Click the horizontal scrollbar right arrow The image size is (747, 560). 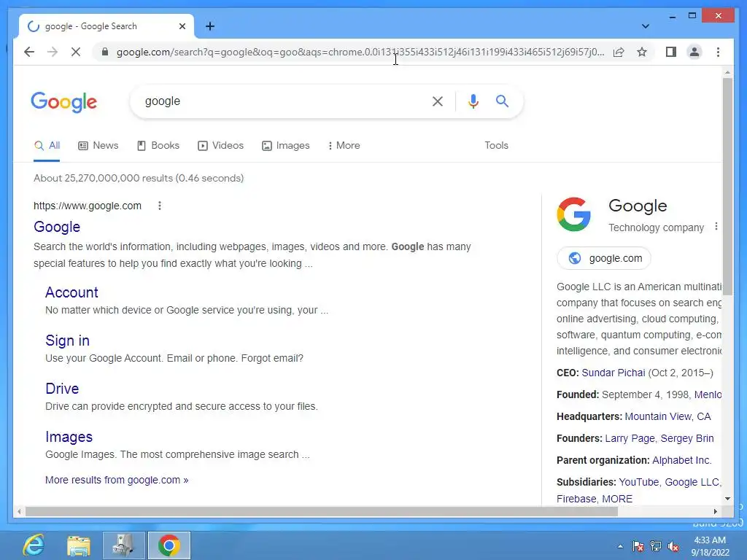click(x=715, y=511)
